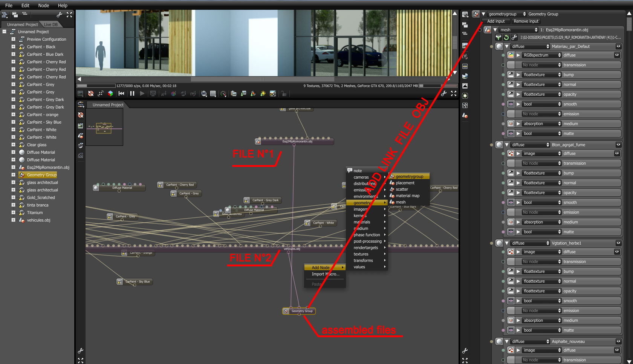Copy the render image to clipboard

tap(234, 93)
